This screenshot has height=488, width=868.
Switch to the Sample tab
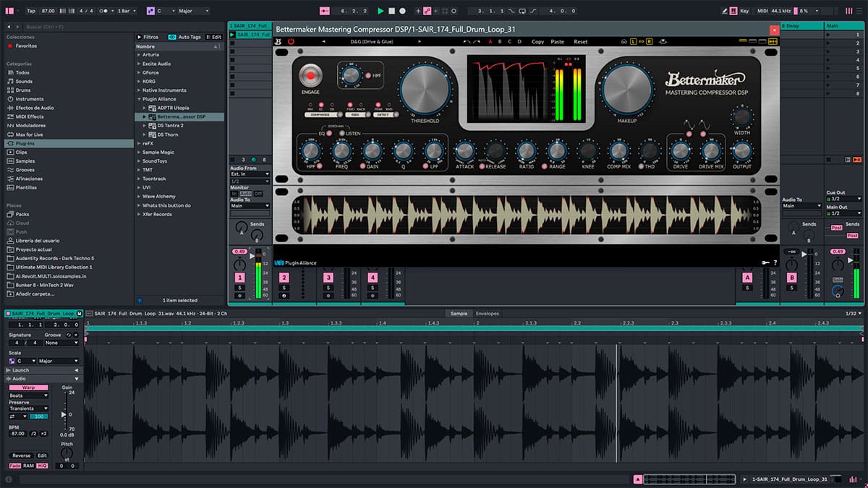tap(459, 313)
